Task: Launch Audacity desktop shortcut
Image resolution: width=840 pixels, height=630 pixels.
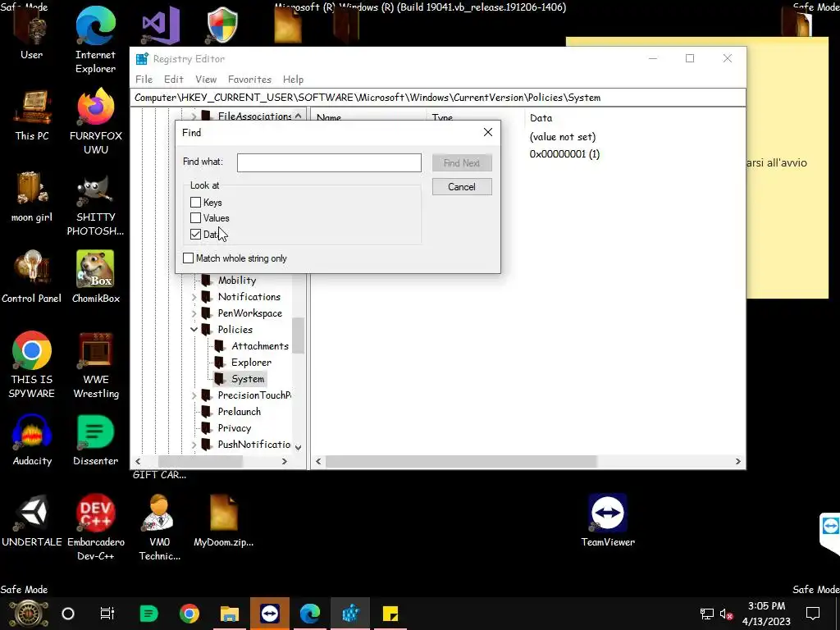Action: [32, 441]
